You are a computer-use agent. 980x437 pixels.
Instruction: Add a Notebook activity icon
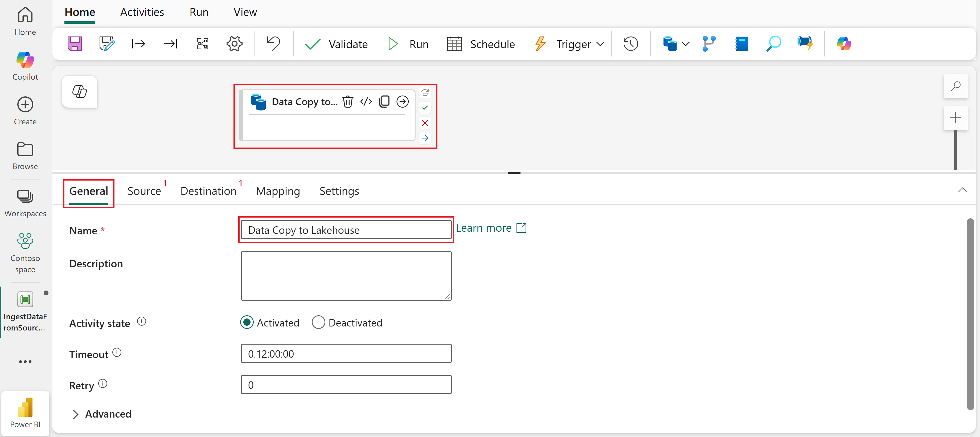[x=741, y=44]
